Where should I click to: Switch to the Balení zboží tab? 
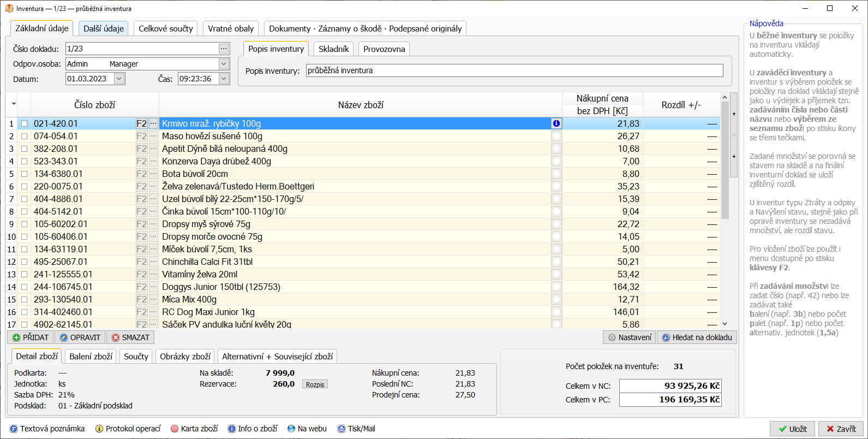click(x=91, y=356)
